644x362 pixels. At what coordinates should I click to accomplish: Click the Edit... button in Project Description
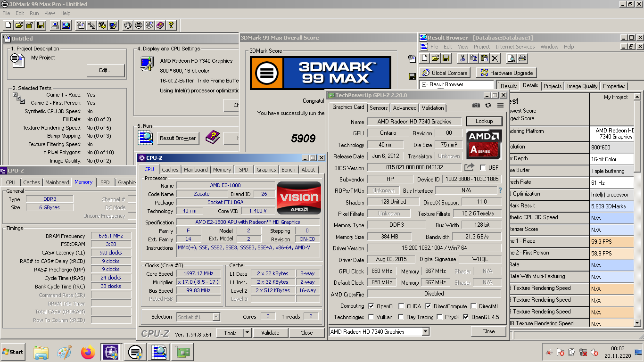(x=106, y=71)
